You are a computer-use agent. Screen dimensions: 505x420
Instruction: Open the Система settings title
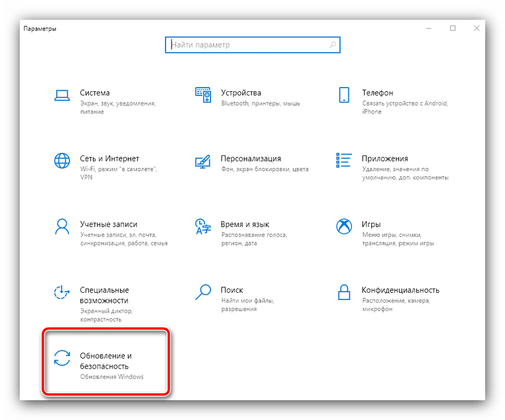(95, 93)
